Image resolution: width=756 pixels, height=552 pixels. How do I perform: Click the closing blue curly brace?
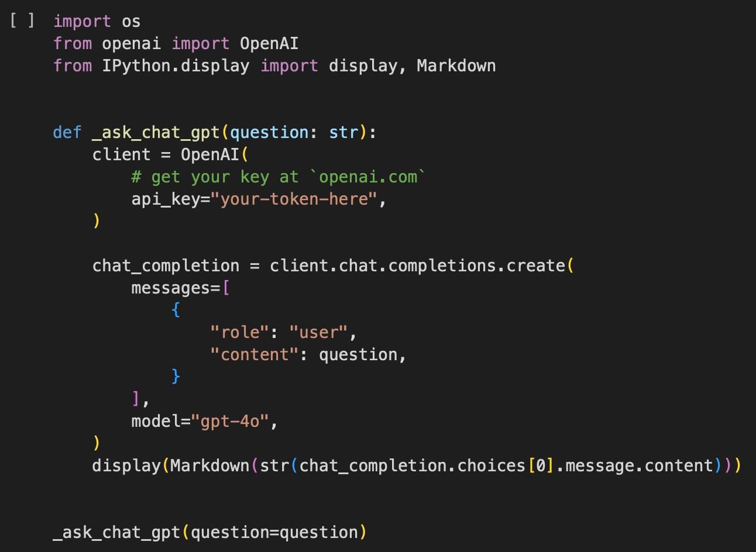click(176, 377)
